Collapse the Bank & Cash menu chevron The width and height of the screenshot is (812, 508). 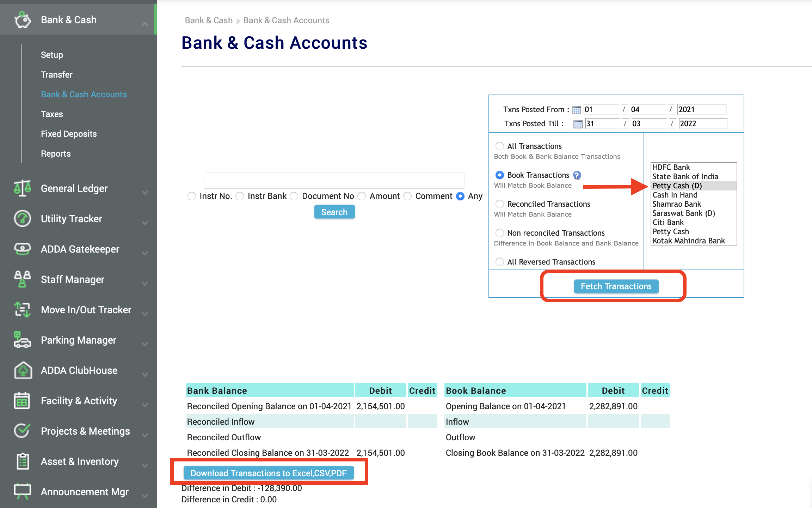[144, 24]
